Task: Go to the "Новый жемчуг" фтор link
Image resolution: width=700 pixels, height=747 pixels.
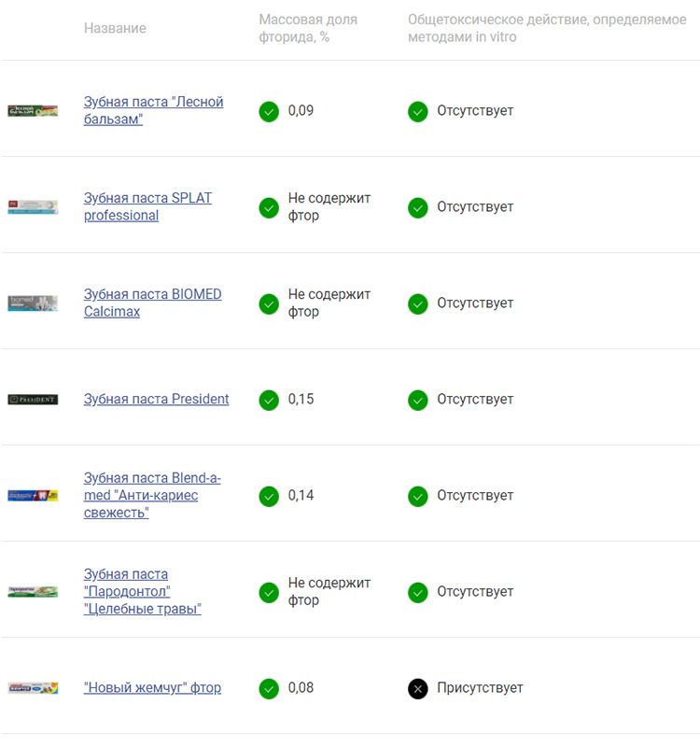Action: (152, 688)
